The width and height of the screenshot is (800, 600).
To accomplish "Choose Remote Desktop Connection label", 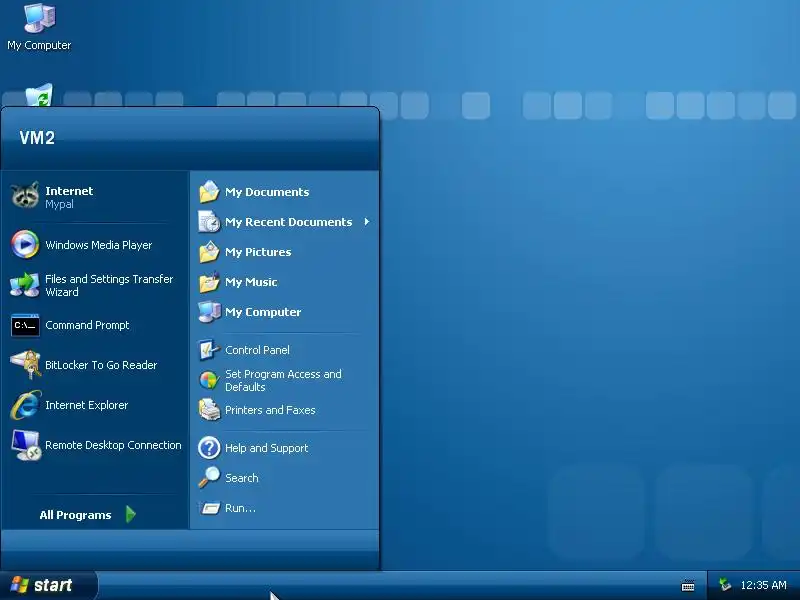I will point(113,445).
